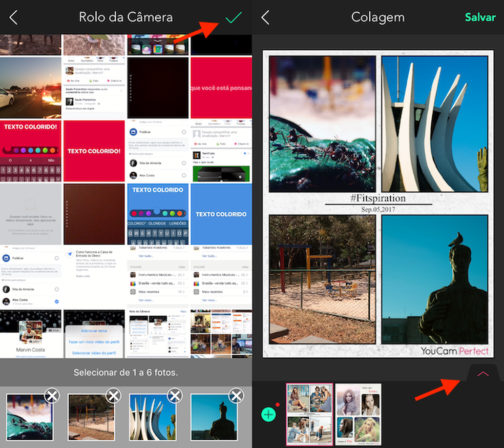Tap the dark red square image in grid
The height and width of the screenshot is (448, 504).
[94, 214]
